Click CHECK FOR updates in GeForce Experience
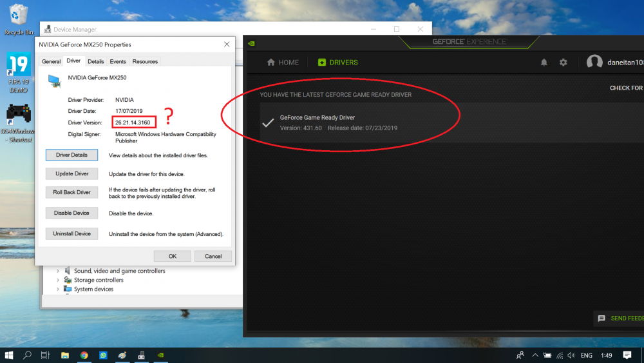 coord(627,88)
